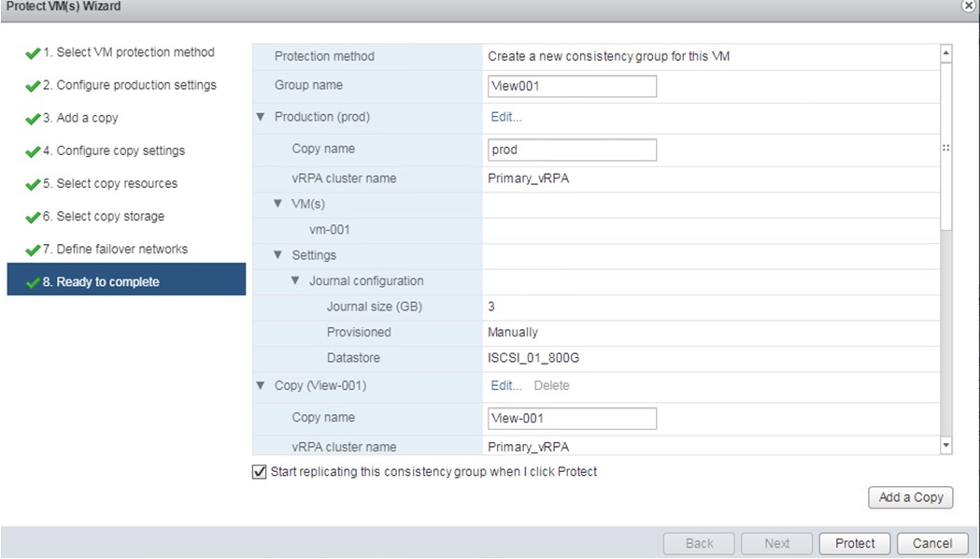
Task: Click green checkmark beside Define failover networks
Action: 33,250
